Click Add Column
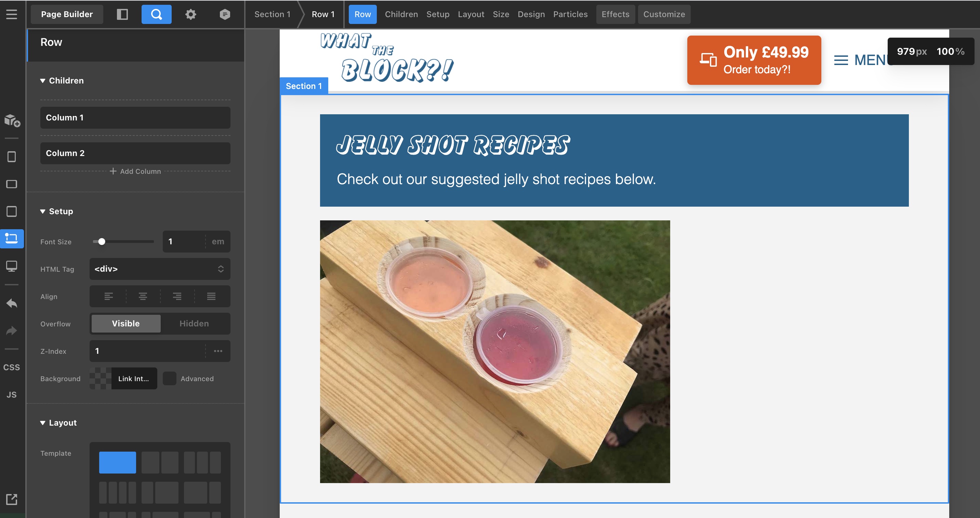 point(135,171)
